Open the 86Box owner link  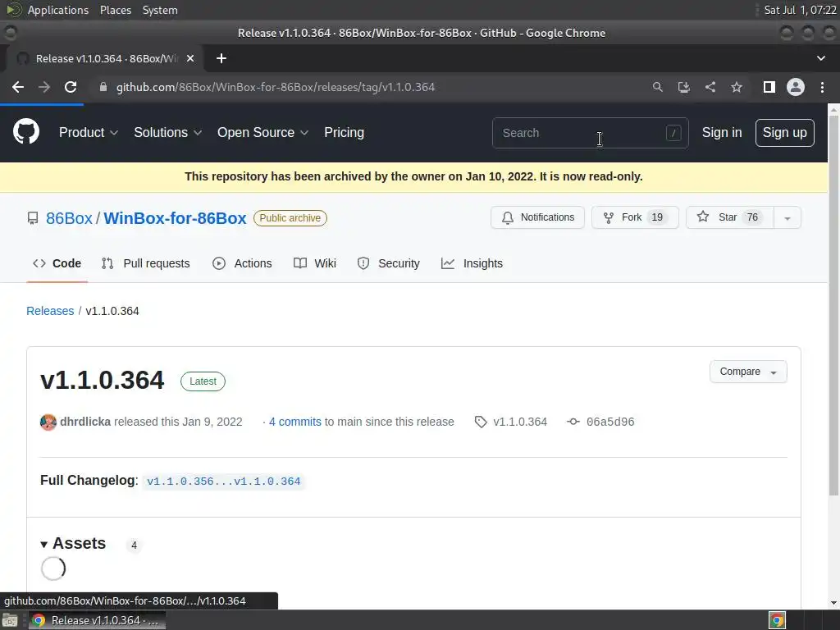[x=69, y=218]
